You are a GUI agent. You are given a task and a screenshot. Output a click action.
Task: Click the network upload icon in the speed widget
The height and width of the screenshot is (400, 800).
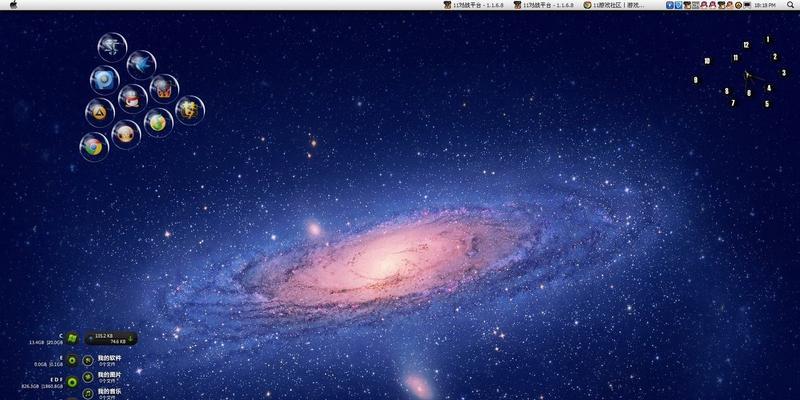click(90, 338)
